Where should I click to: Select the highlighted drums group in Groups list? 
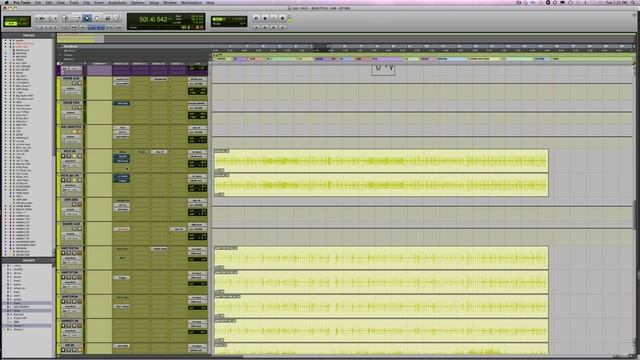(x=28, y=303)
